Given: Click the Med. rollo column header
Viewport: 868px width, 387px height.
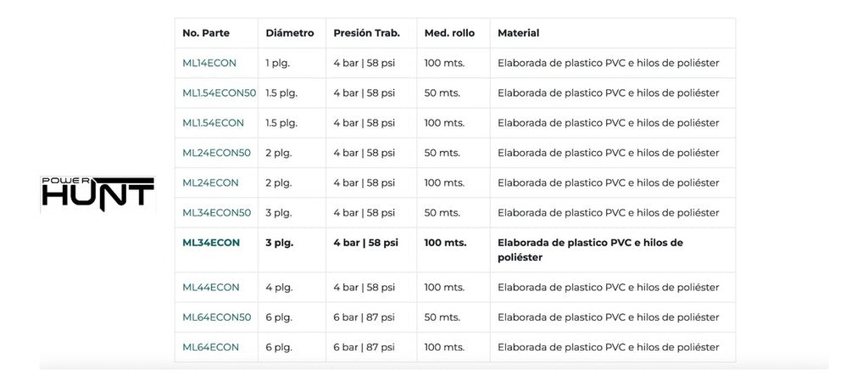Looking at the screenshot, I should [x=449, y=33].
